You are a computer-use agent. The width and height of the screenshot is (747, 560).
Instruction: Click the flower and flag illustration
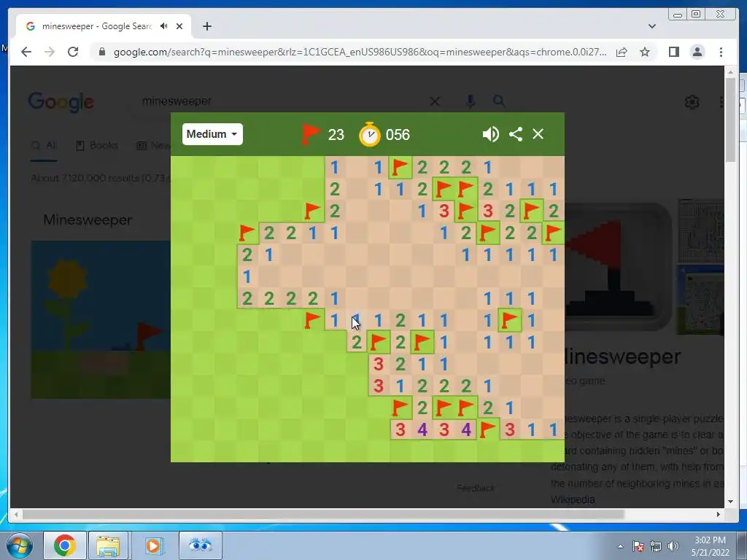101,319
